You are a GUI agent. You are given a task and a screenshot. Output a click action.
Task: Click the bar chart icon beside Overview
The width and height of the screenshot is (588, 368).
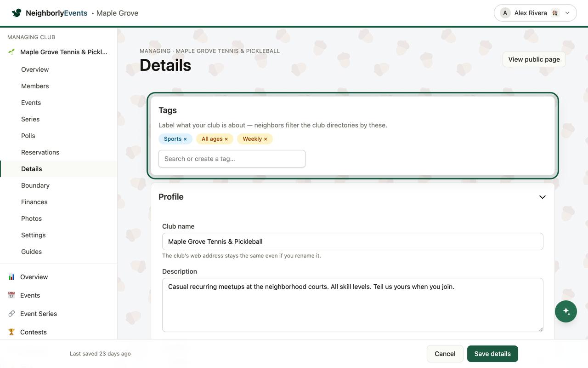click(11, 277)
